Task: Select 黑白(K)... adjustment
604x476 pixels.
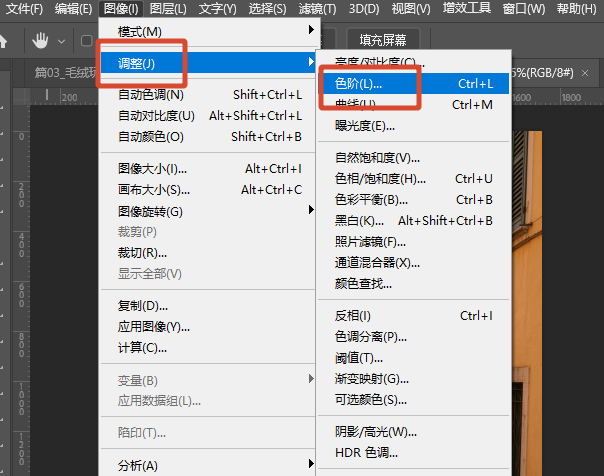Action: click(x=414, y=221)
